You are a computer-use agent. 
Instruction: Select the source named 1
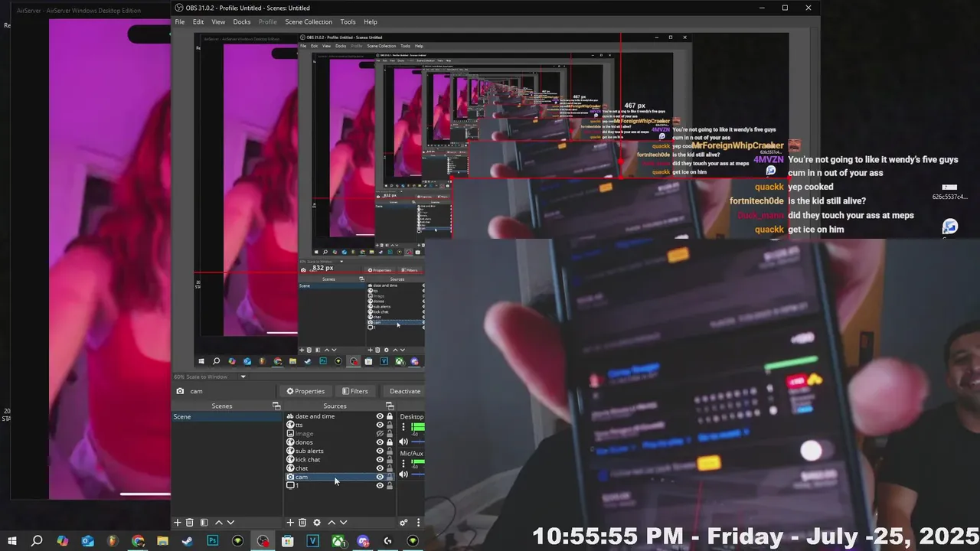point(297,485)
